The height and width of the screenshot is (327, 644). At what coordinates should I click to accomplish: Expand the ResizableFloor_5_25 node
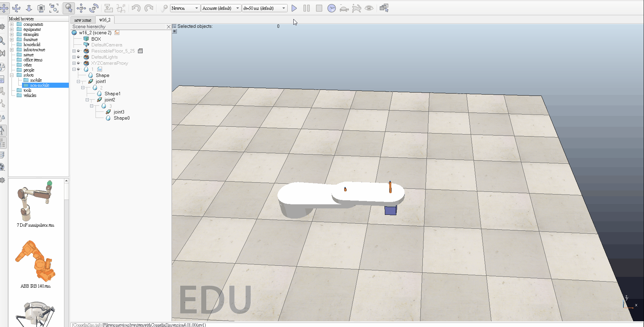(x=74, y=51)
